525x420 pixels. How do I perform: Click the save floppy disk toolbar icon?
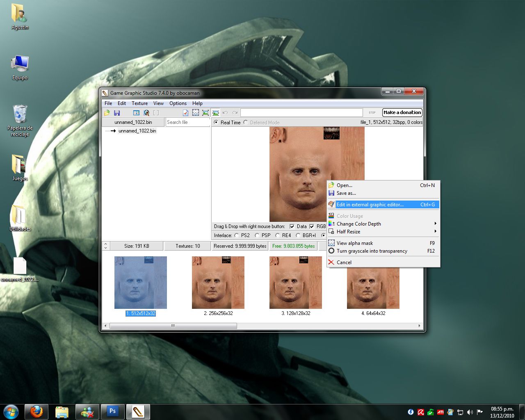[117, 113]
